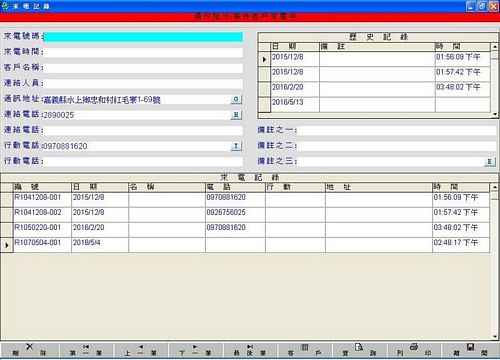Click history list scrollbar down arrow
This screenshot has height=360, width=500.
click(x=495, y=114)
